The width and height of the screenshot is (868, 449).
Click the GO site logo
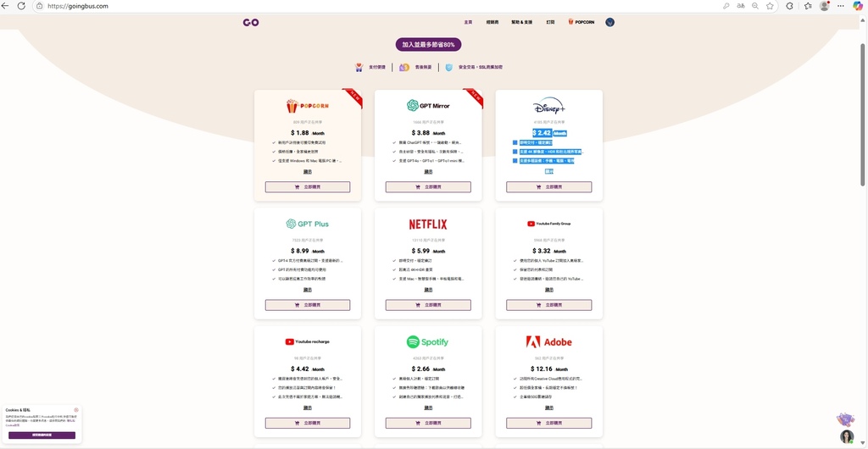[251, 22]
